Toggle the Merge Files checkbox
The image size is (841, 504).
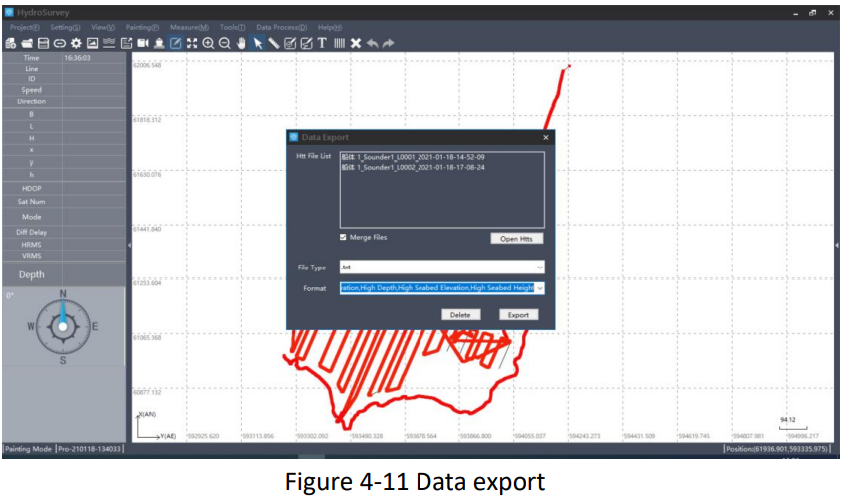343,237
